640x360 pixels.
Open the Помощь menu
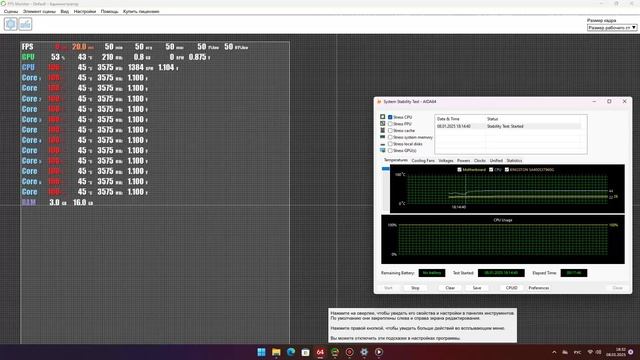point(109,11)
